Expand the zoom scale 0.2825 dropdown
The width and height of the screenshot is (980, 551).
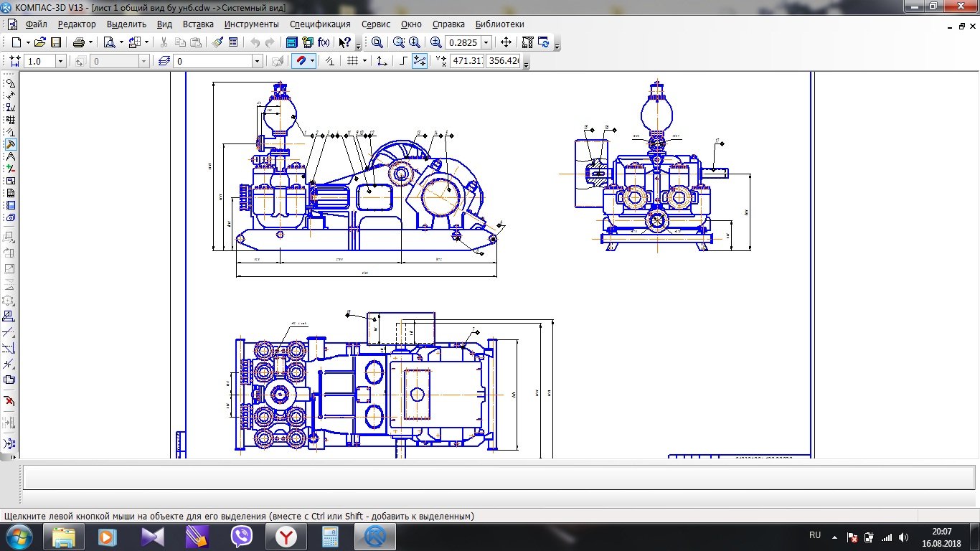coord(486,42)
